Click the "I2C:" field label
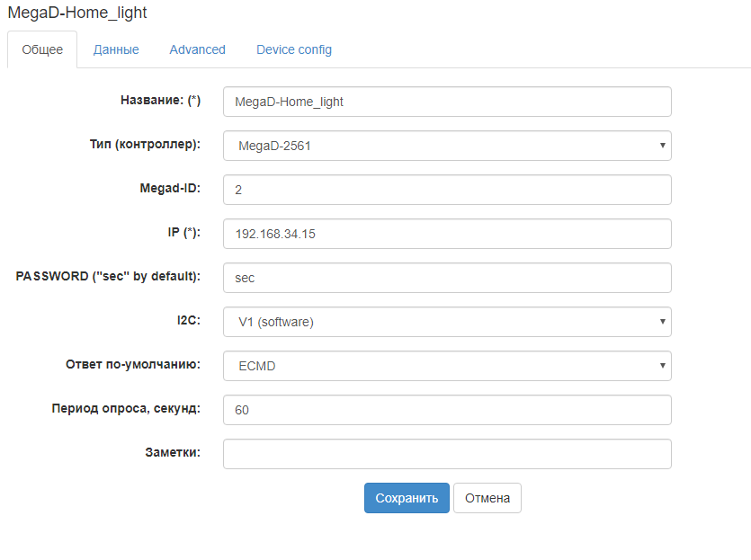The image size is (751, 560). pos(186,321)
